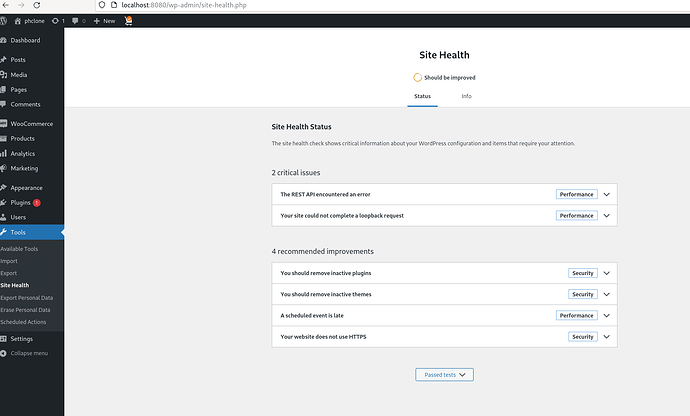The height and width of the screenshot is (416, 690).
Task: Open WooCommerce in the sidebar menu
Action: coord(31,124)
